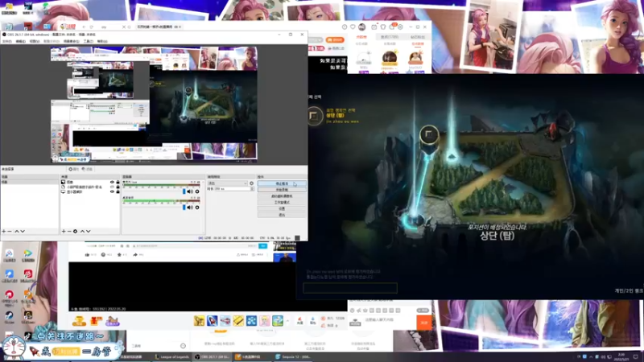Toggle visibility of the first OBS source
Viewport: 644px width, 362px height.
click(x=112, y=182)
